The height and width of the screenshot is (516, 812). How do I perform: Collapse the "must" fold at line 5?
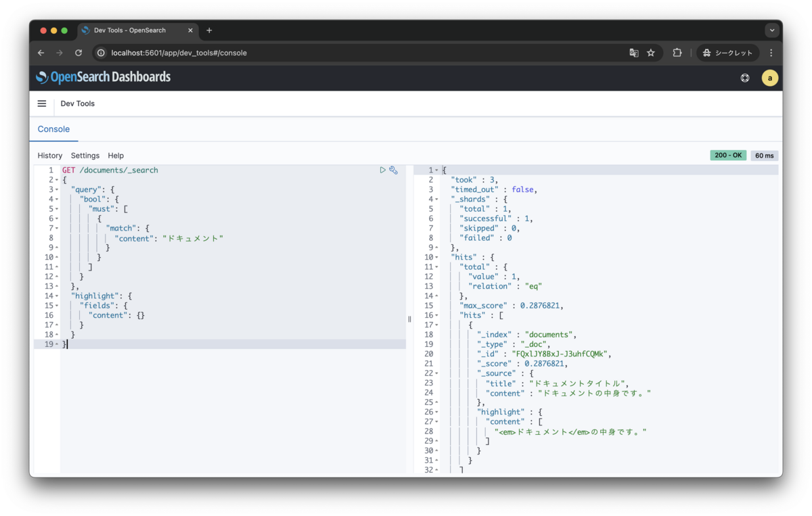(57, 210)
